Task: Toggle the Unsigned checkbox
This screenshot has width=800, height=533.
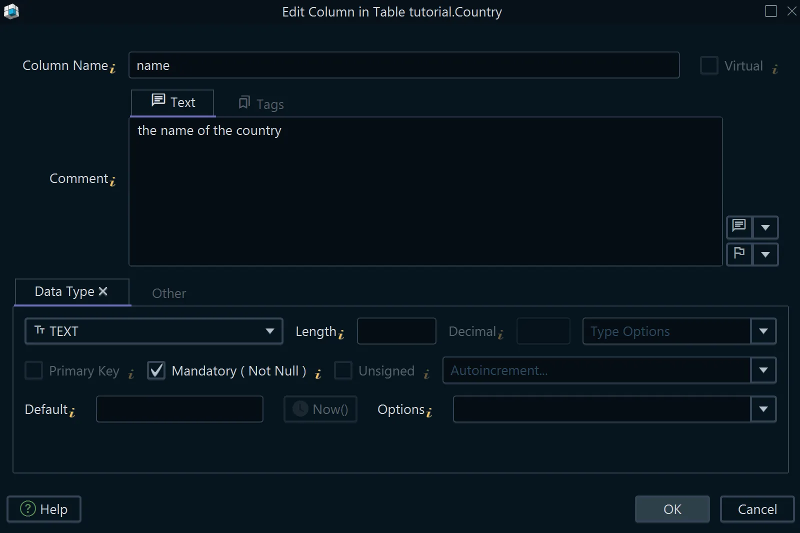Action: click(x=343, y=370)
